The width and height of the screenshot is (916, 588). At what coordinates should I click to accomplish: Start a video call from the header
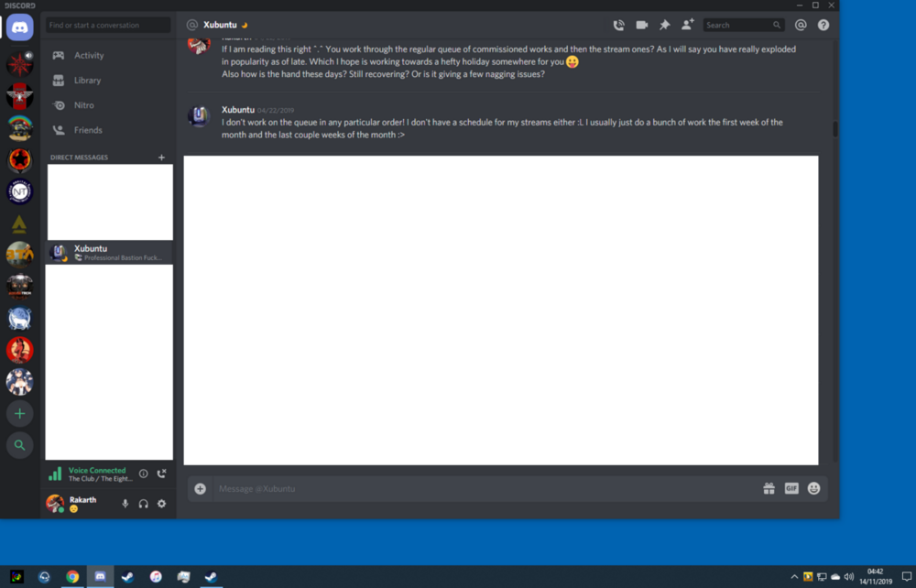pyautogui.click(x=641, y=25)
